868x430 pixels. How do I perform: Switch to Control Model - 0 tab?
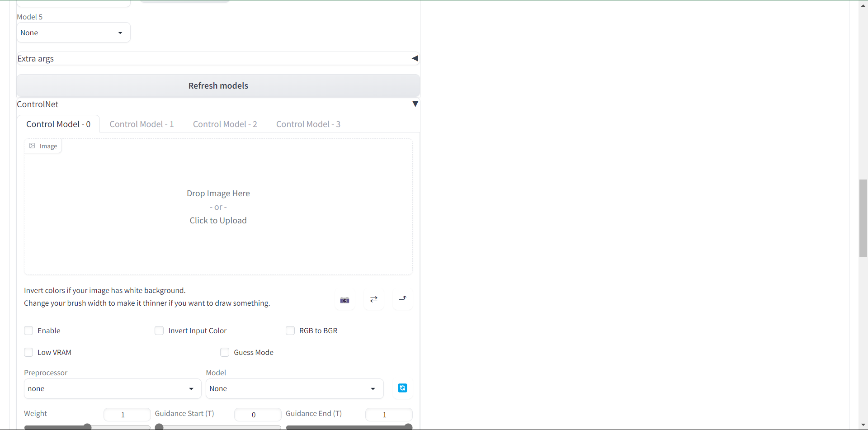[58, 124]
